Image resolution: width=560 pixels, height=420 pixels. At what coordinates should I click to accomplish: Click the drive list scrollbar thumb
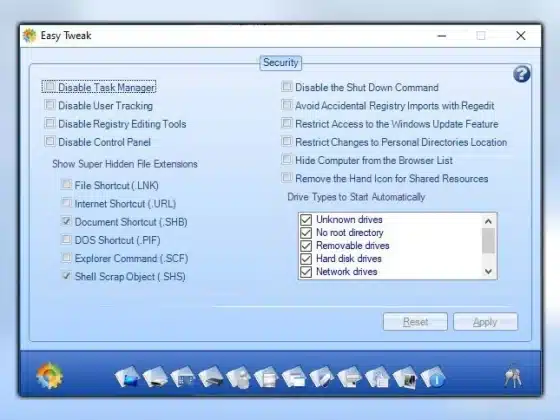pos(488,241)
